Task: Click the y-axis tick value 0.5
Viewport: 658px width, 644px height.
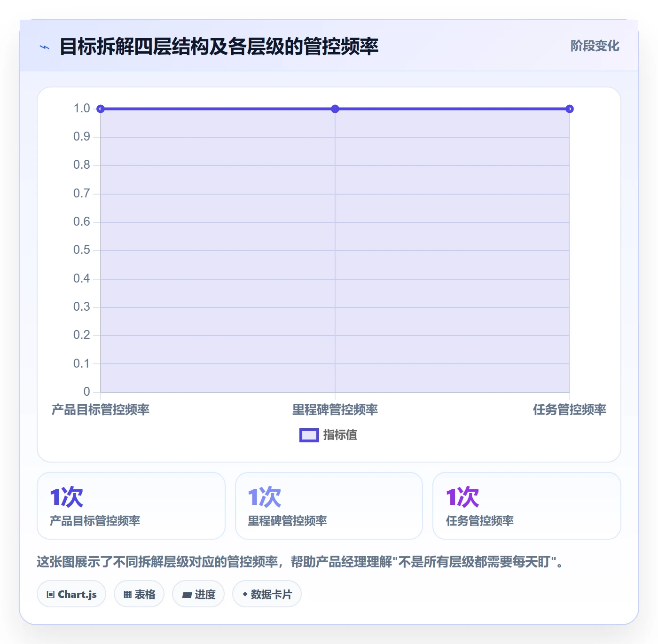Action: coord(82,250)
